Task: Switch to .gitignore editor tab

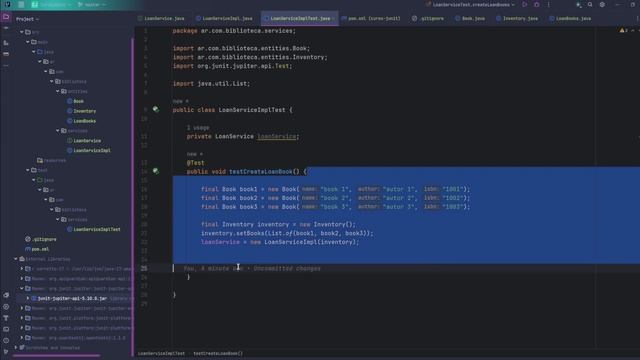Action: [x=428, y=18]
